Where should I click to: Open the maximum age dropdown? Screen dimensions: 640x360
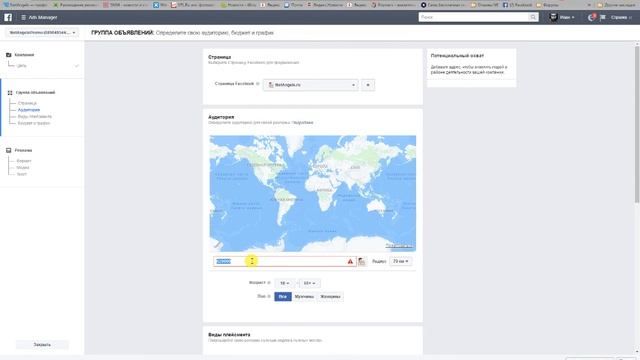point(309,283)
